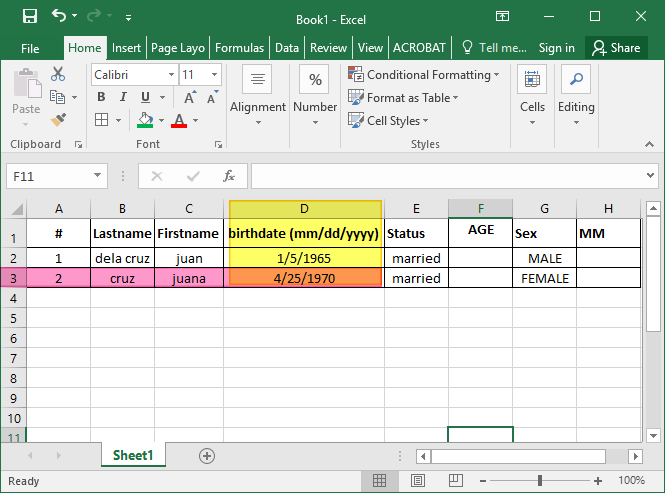Screen dimensions: 665x493
Task: Click the Insert Function fx icon
Action: tap(229, 176)
